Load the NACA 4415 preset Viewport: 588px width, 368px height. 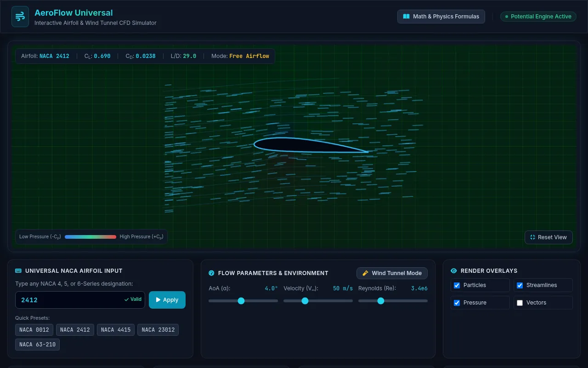pos(116,330)
